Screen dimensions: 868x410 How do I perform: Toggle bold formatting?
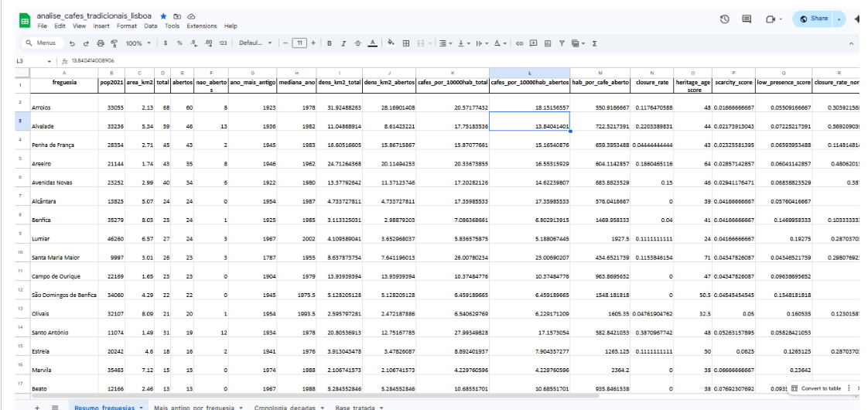(x=330, y=43)
